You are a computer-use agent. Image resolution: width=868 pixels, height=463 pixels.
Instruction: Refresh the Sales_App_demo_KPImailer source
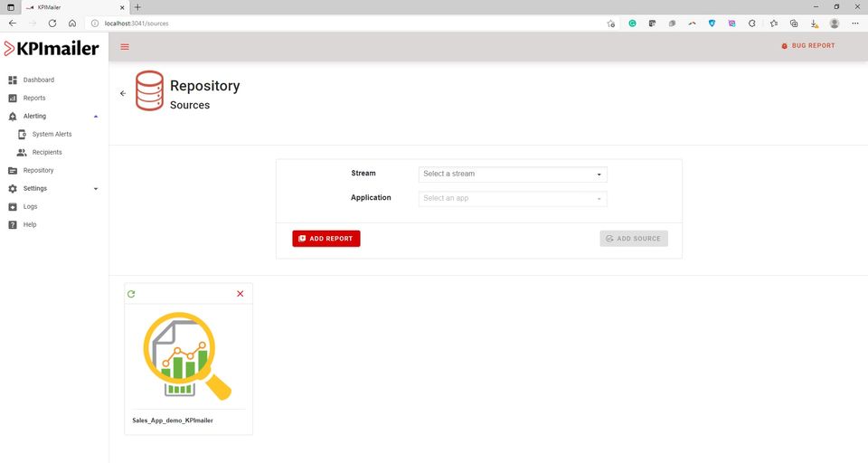[131, 294]
